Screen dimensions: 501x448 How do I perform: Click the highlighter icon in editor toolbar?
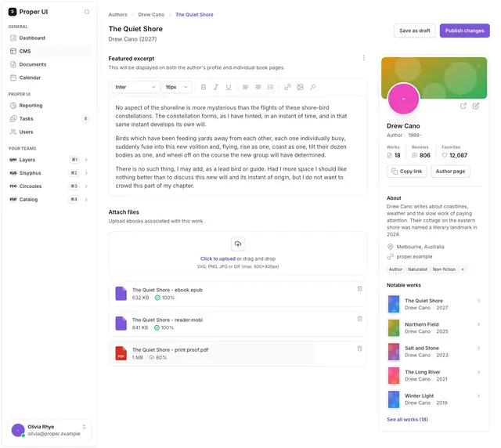click(313, 87)
